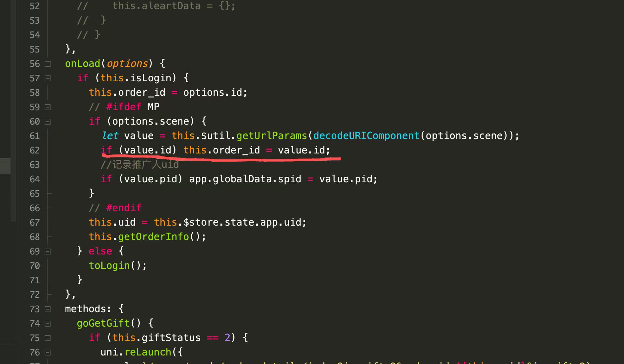Fold the methods object at line 73
Screen dimensions: 624x364
[x=48, y=309]
